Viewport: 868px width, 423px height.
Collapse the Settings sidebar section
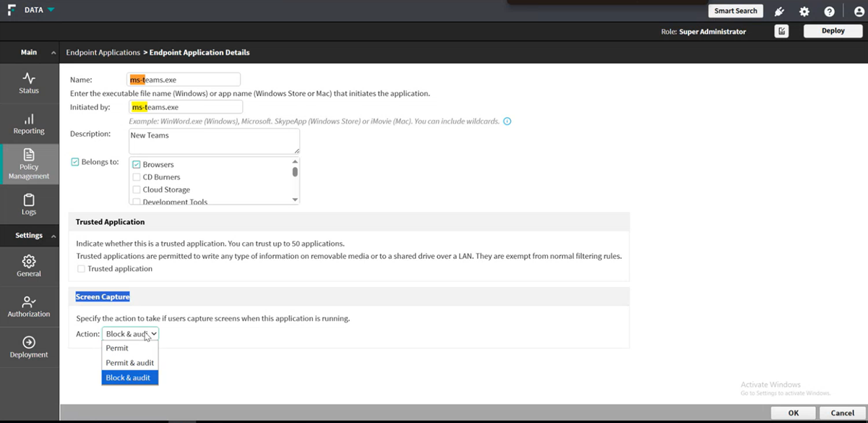pos(53,236)
